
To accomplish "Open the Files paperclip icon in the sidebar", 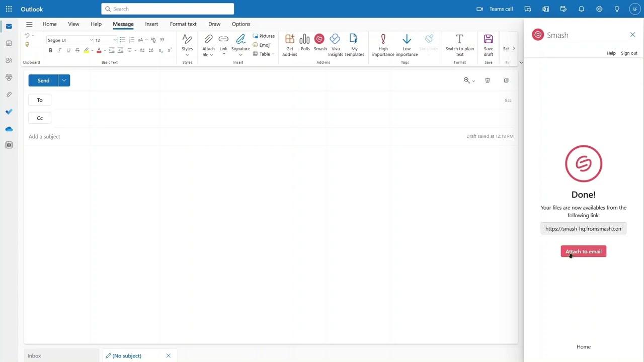I will click(x=9, y=95).
